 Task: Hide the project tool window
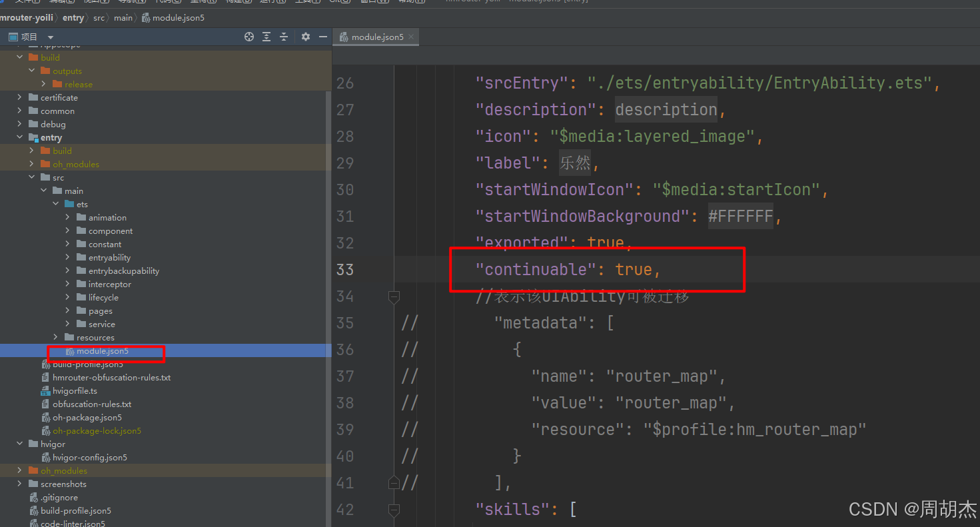pos(323,37)
